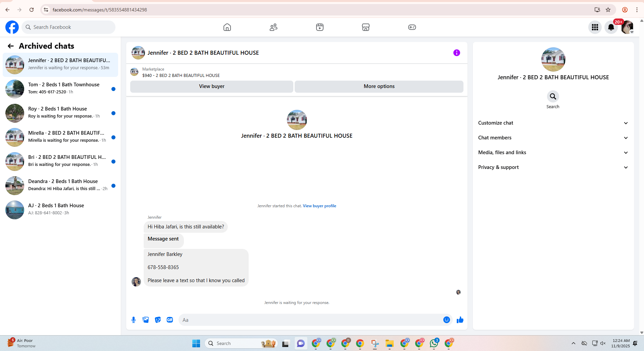The image size is (644, 351).
Task: Go back from Archived chats
Action: pyautogui.click(x=11, y=46)
